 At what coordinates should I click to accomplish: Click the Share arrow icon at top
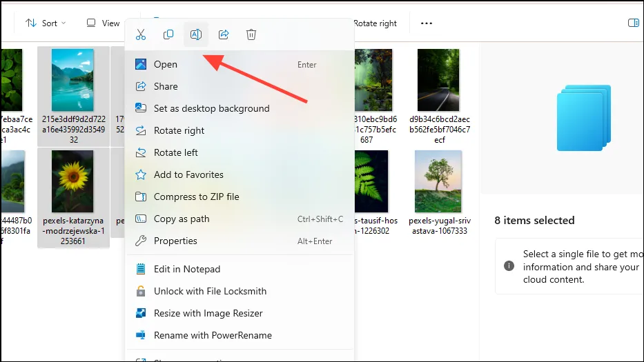[x=224, y=34]
